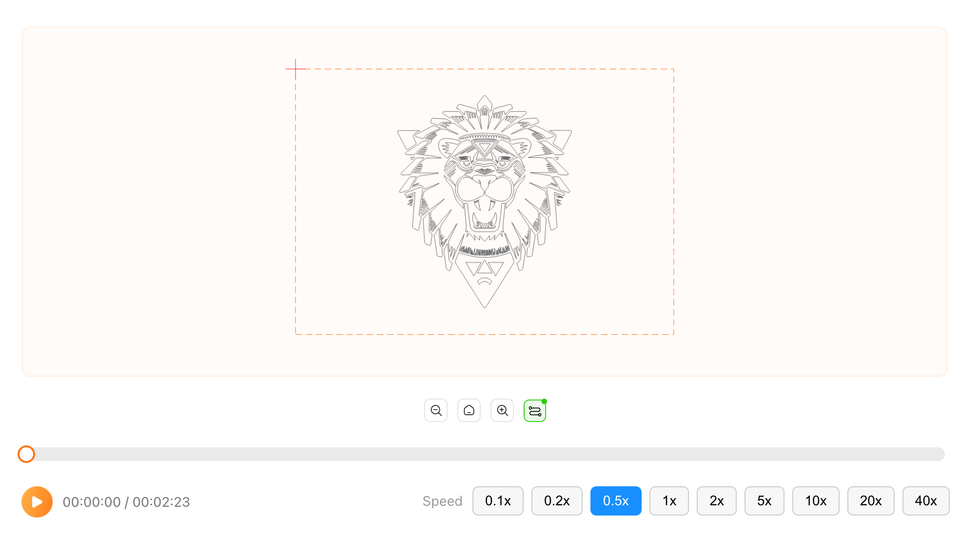Switch speed to 1x

click(669, 501)
